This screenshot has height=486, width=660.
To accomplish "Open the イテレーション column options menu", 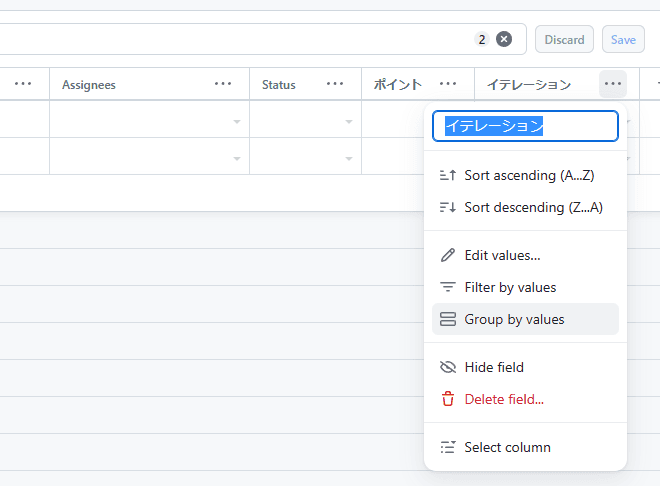I will (613, 84).
